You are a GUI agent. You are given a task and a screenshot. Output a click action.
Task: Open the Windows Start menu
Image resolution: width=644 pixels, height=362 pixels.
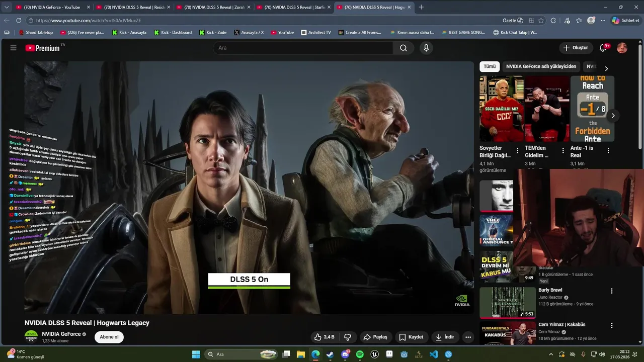pos(196,354)
